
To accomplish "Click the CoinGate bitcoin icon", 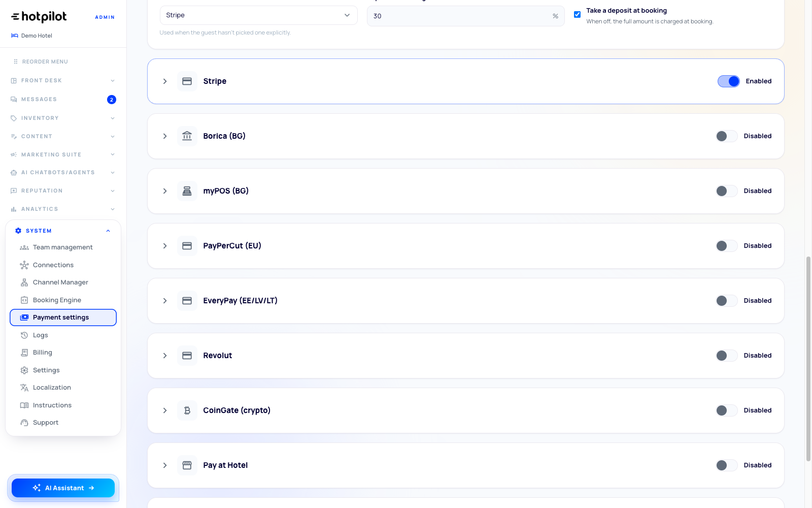I will 187,410.
